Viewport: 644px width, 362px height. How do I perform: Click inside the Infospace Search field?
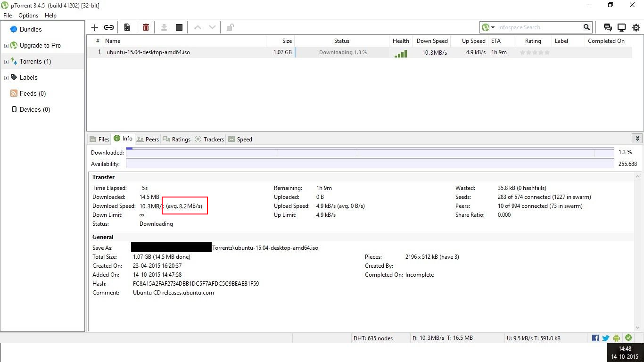coord(538,27)
